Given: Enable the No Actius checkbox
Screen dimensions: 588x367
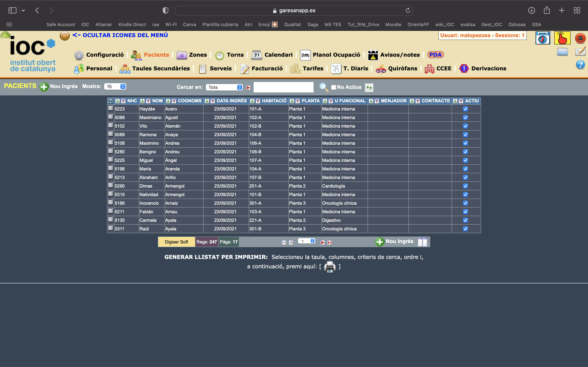Looking at the screenshot, I should [x=334, y=87].
